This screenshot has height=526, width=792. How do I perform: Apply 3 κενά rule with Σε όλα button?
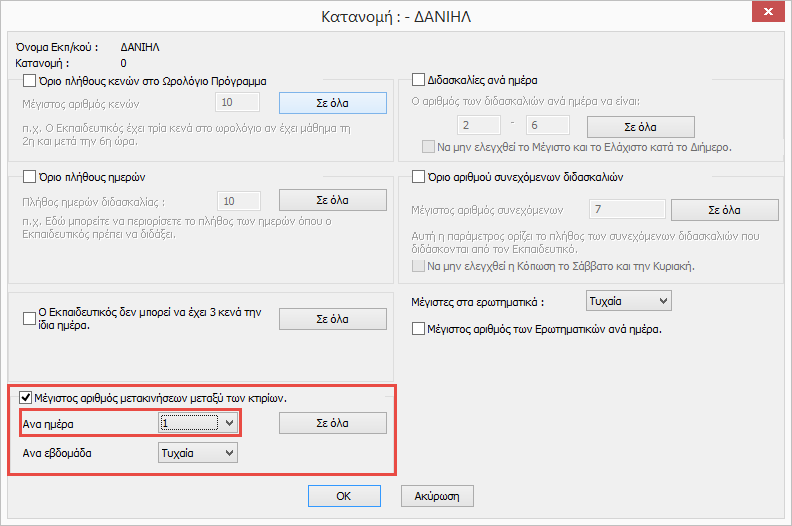[x=332, y=319]
